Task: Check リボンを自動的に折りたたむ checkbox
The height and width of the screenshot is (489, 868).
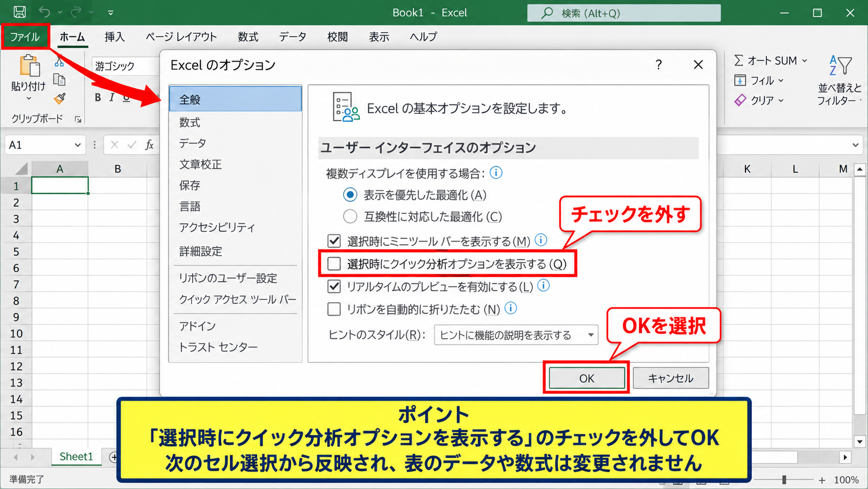Action: coord(334,309)
